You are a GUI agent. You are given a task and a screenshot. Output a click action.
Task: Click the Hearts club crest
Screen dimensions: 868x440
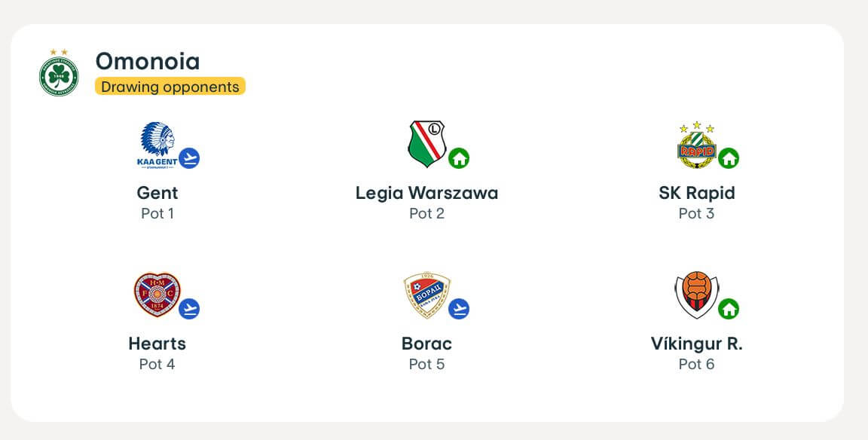click(x=157, y=295)
